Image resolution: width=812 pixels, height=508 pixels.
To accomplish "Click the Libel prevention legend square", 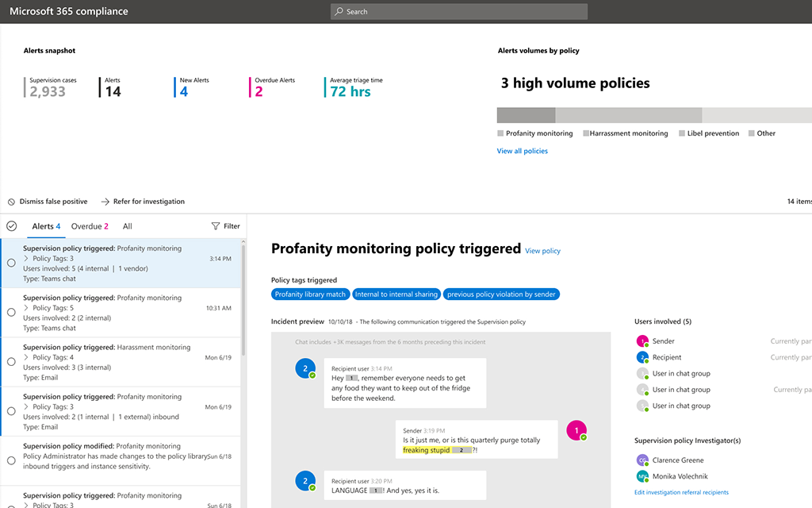I will 682,133.
